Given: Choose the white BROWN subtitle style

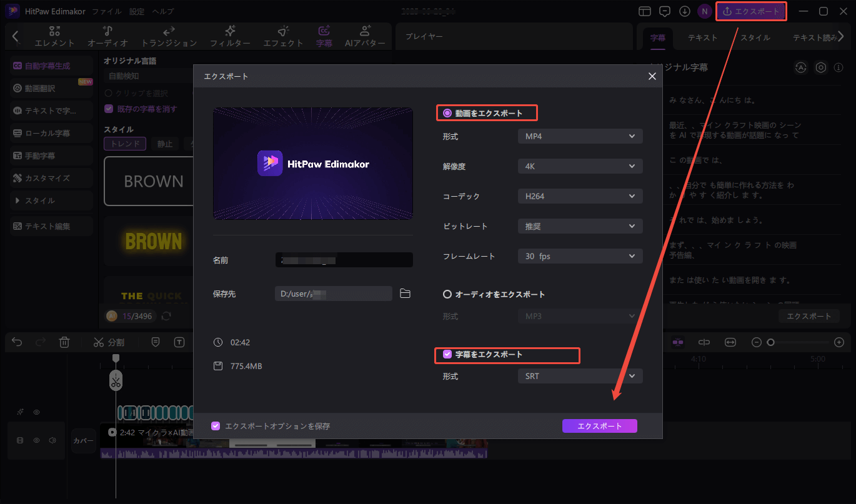Looking at the screenshot, I should point(149,181).
